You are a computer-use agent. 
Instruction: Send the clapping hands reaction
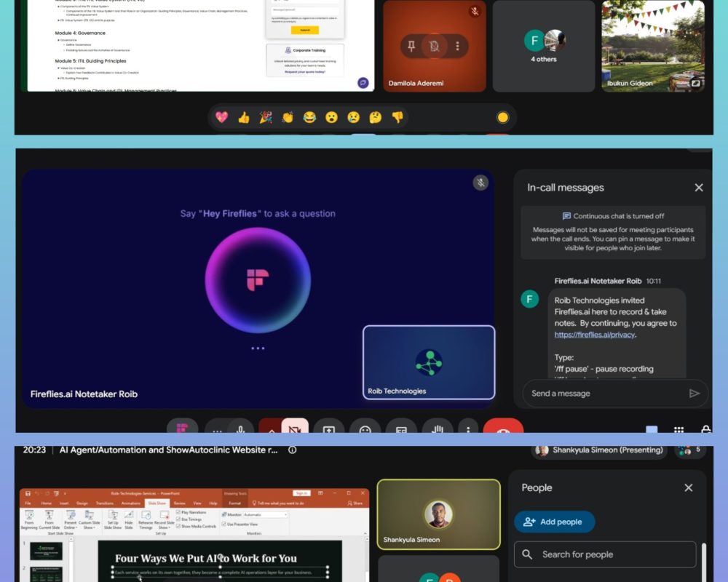288,117
